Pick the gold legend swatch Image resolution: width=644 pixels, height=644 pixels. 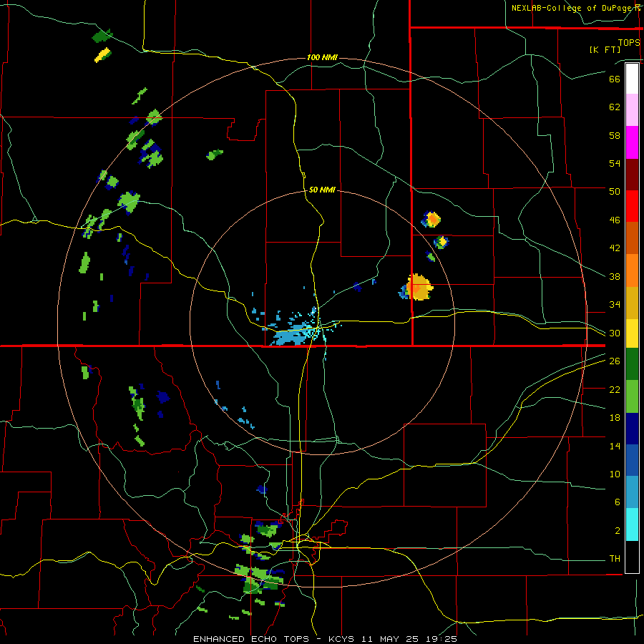632,302
